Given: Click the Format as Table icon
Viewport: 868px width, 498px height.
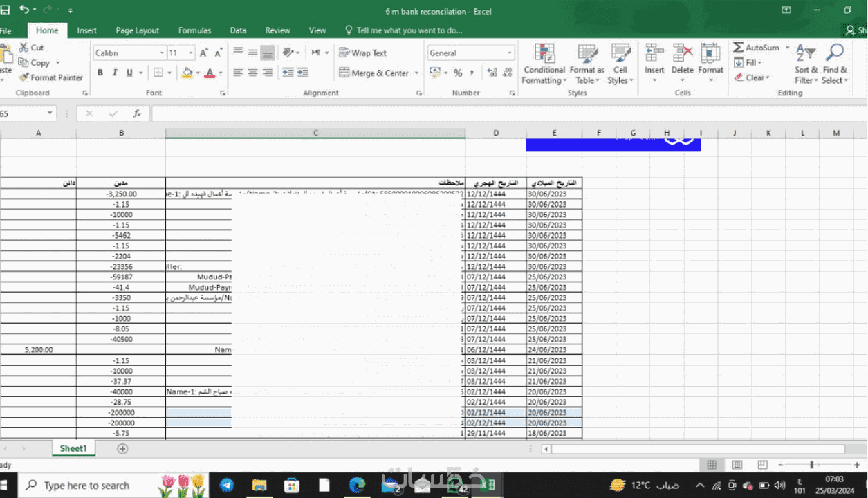Looking at the screenshot, I should point(587,64).
